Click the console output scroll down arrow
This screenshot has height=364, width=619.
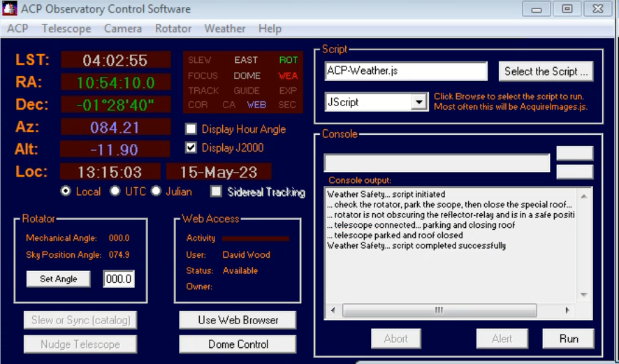point(584,295)
